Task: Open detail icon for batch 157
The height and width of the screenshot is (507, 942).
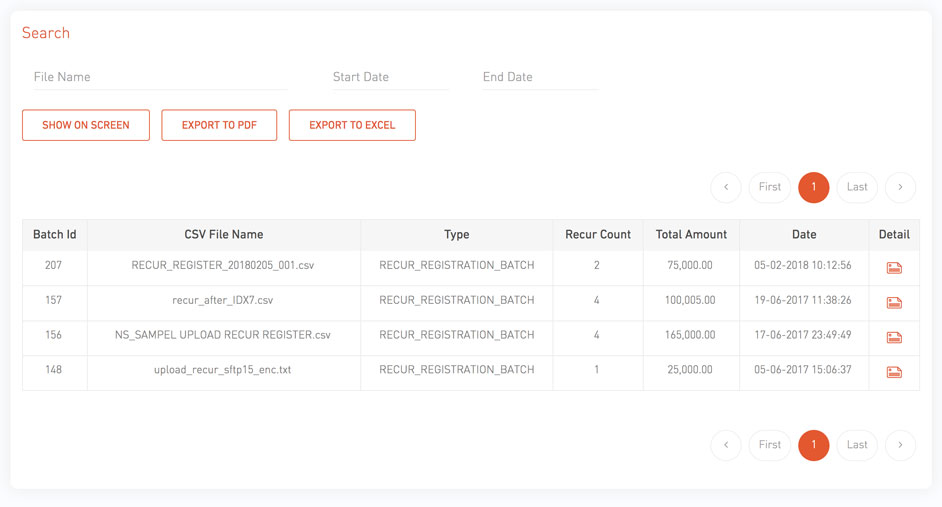Action: tap(894, 303)
